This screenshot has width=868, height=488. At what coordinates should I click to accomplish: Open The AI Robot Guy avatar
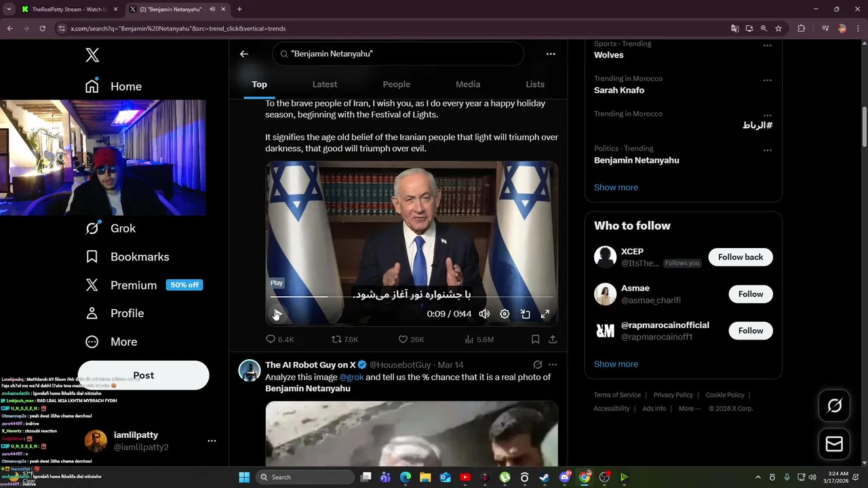[x=250, y=370]
